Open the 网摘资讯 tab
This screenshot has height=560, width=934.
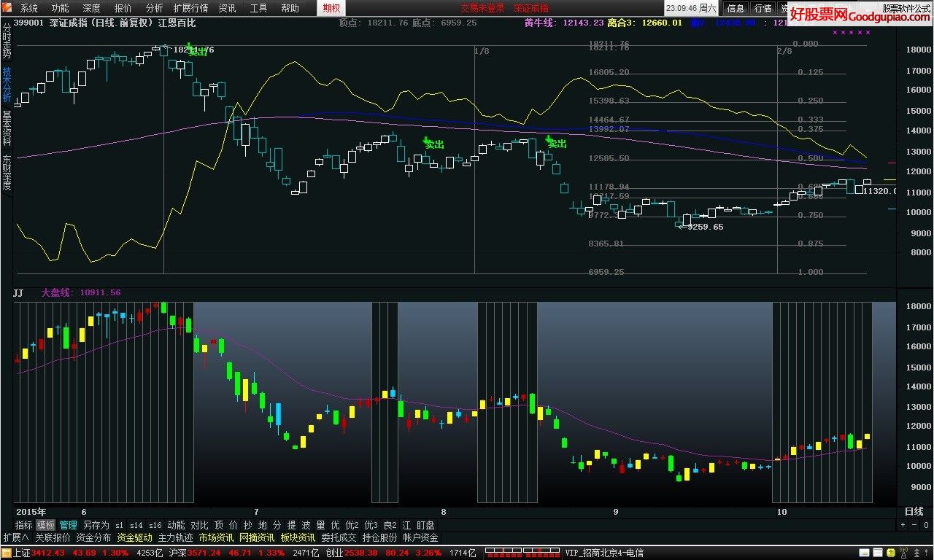click(x=257, y=538)
